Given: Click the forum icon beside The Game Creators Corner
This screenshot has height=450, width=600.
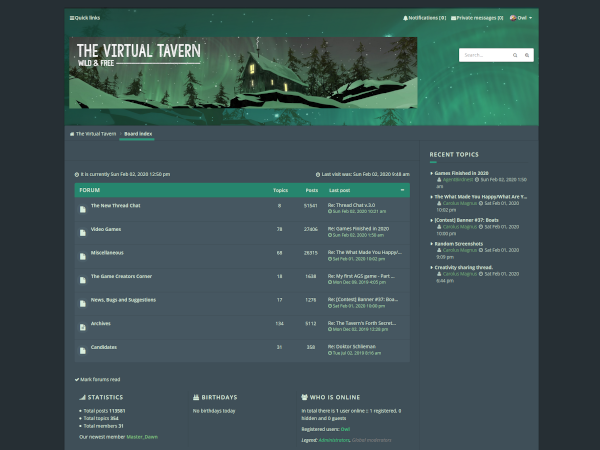Looking at the screenshot, I should tap(83, 280).
